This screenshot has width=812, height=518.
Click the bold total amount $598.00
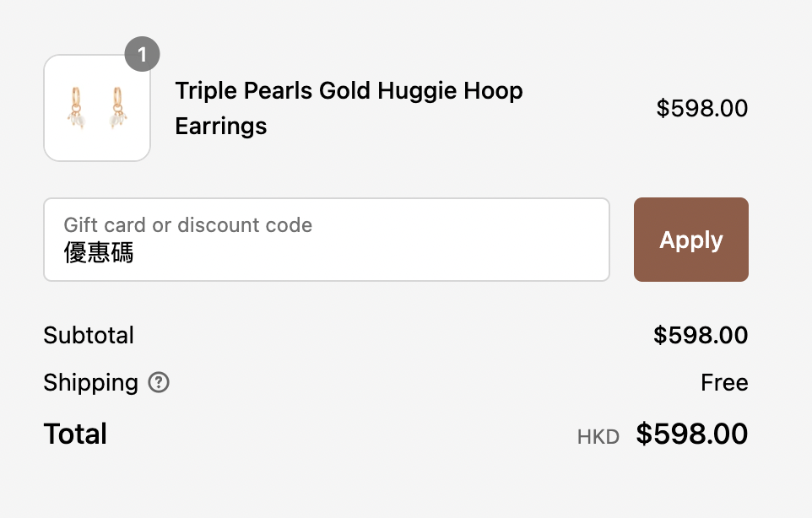pos(692,434)
